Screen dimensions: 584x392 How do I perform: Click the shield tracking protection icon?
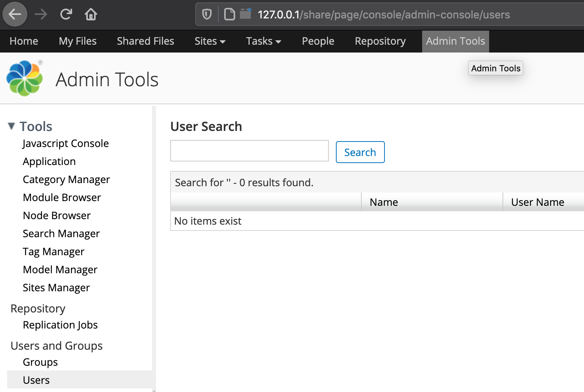click(x=207, y=15)
